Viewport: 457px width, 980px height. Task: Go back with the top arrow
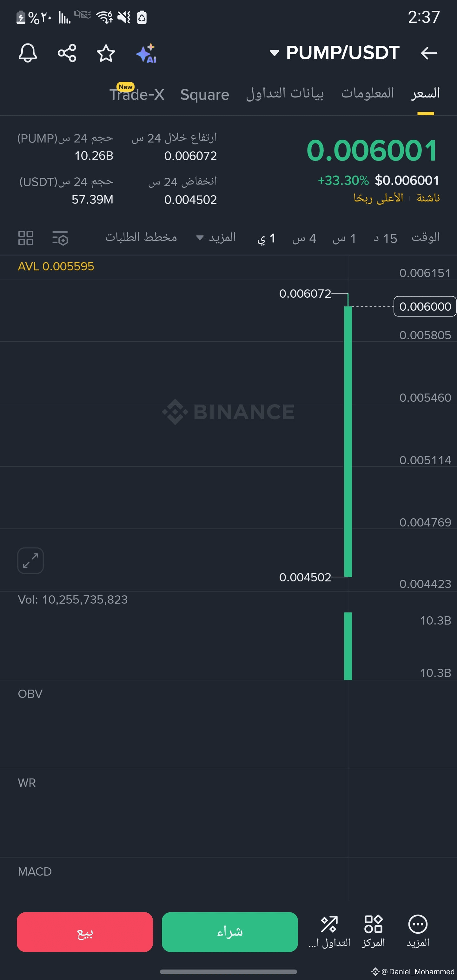(429, 53)
